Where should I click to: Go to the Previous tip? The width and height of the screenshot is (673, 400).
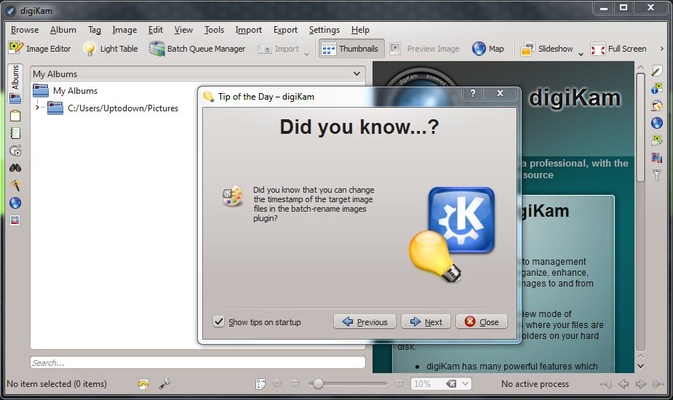click(365, 321)
